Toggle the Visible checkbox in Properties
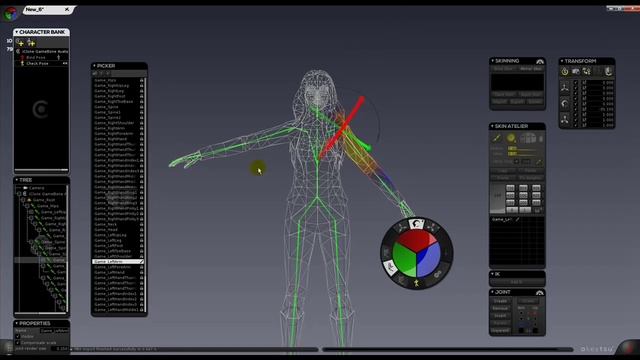 [18, 337]
